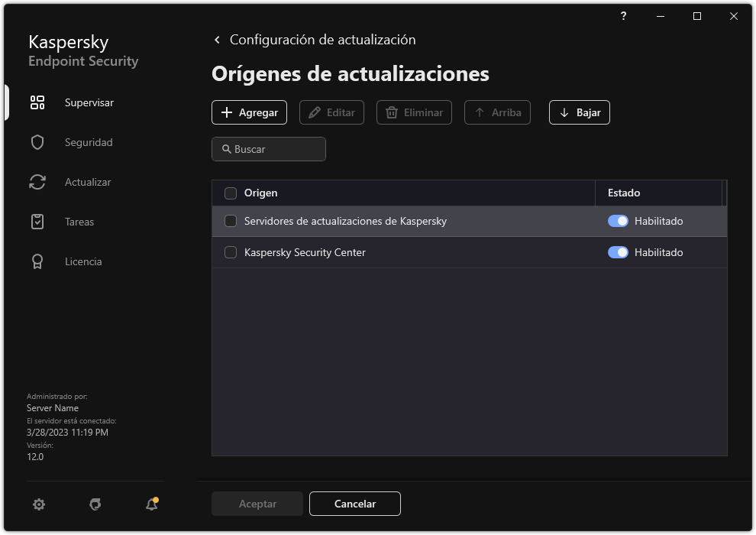This screenshot has width=756, height=535.
Task: Open the support agent icon
Action: 95,504
